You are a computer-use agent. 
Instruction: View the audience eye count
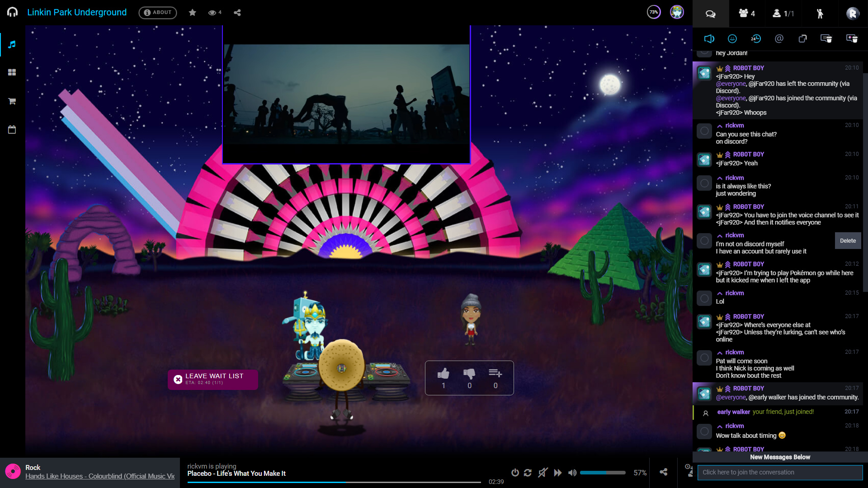coord(215,13)
